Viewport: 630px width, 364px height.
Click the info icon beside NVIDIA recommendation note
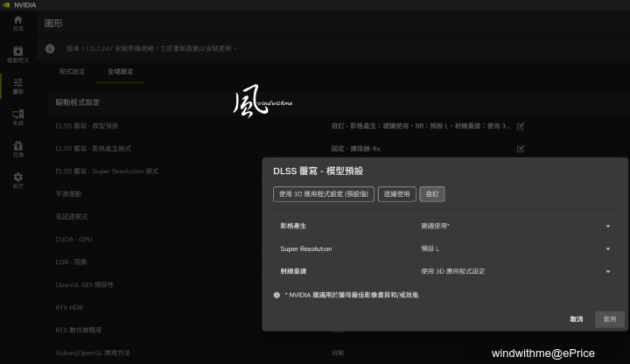coord(276,295)
